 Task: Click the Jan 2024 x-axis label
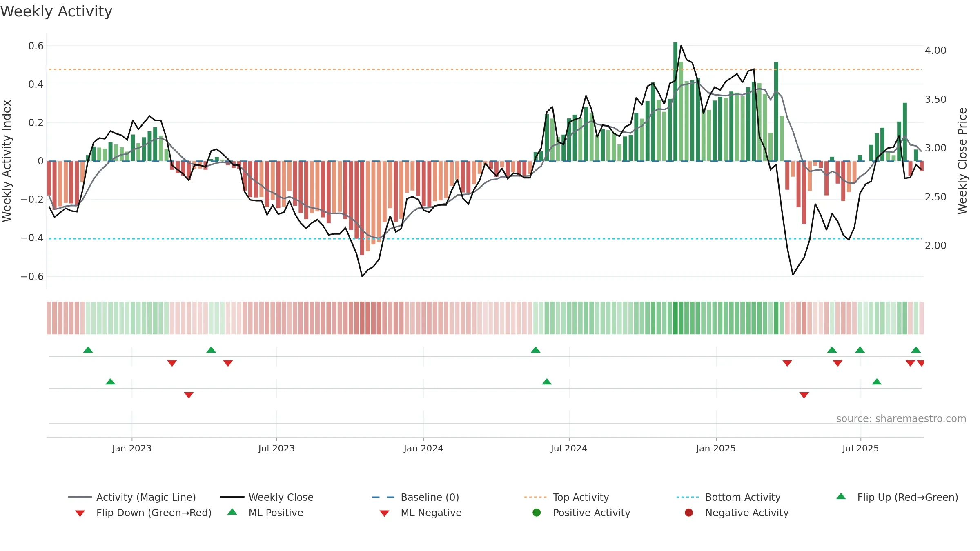coord(423,448)
